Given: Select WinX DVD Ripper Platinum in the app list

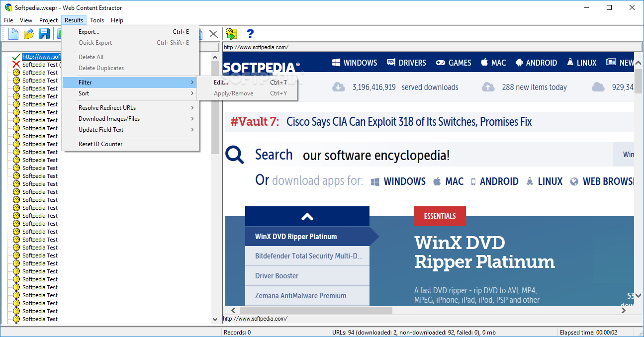Looking at the screenshot, I should pyautogui.click(x=307, y=237).
